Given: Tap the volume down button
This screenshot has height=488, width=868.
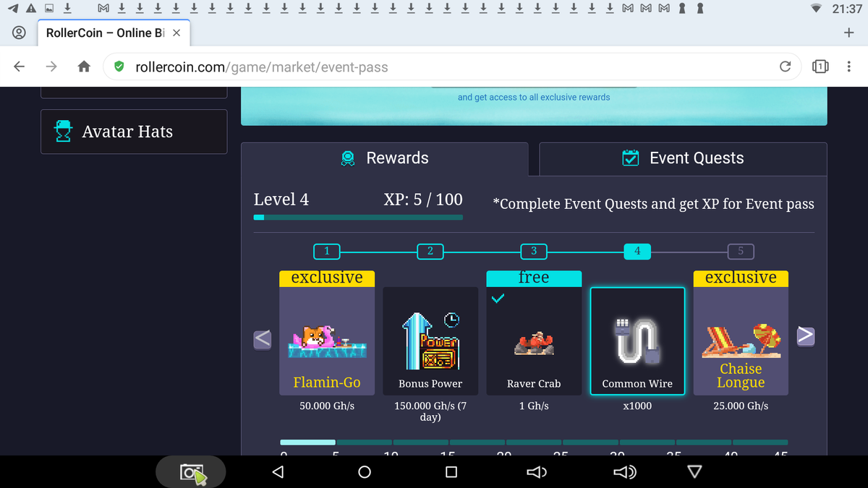Looking at the screenshot, I should (536, 472).
